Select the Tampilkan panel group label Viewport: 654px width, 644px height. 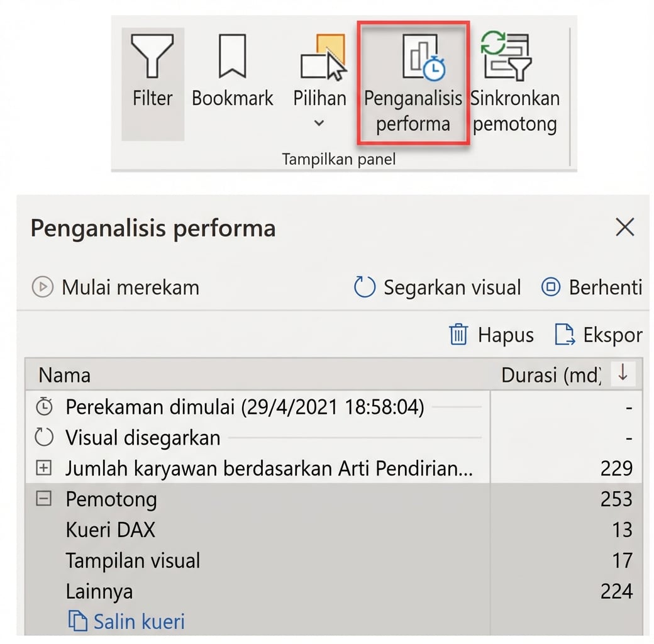click(x=339, y=158)
